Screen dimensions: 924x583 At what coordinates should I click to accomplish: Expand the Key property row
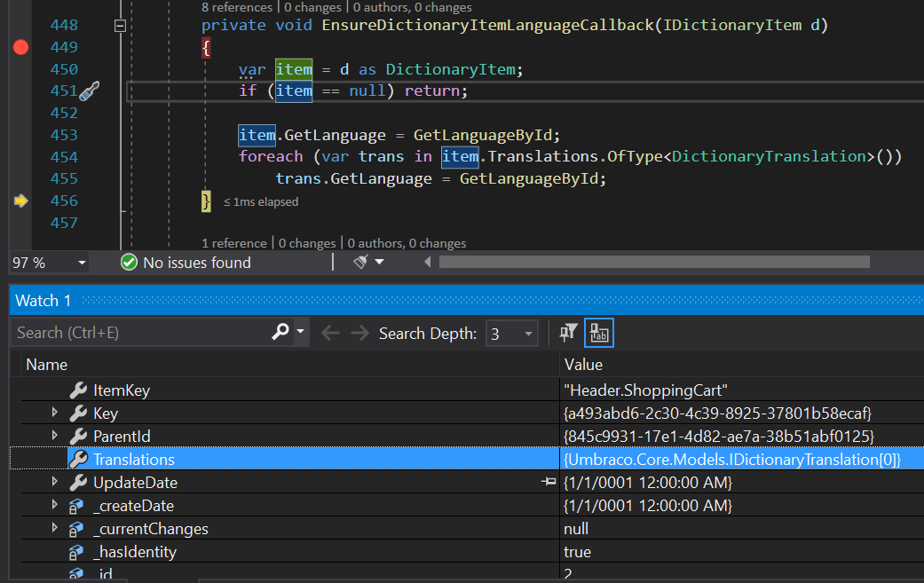pos(55,413)
